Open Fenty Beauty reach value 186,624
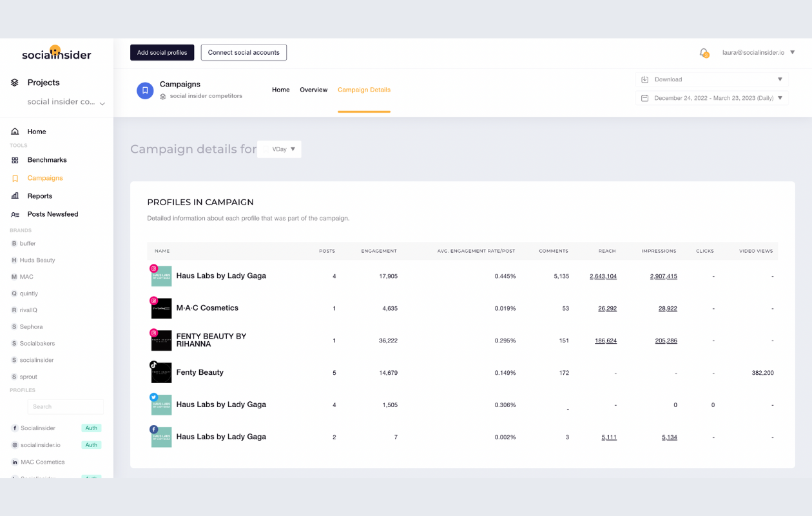812x516 pixels. (x=606, y=341)
